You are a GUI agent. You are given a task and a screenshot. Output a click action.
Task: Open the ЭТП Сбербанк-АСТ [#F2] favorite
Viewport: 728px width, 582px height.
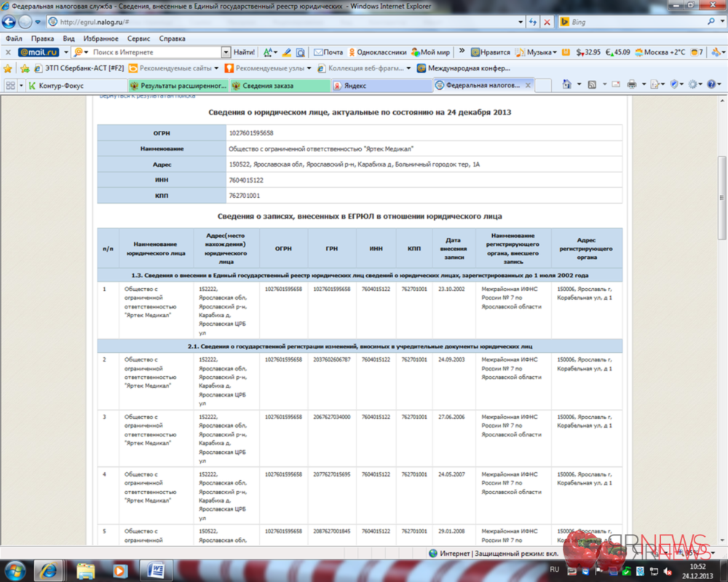point(79,68)
